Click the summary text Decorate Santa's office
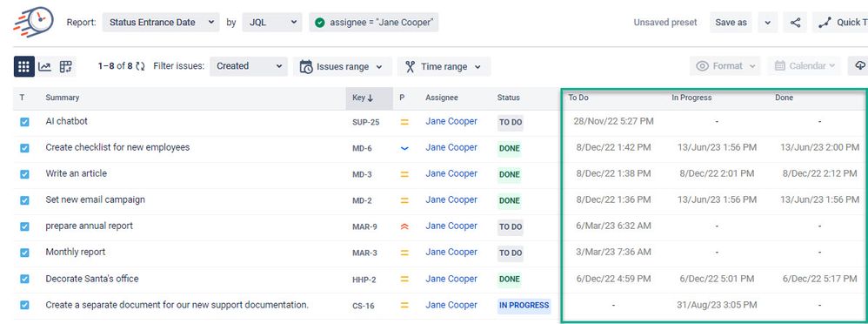868x324 pixels. point(92,279)
